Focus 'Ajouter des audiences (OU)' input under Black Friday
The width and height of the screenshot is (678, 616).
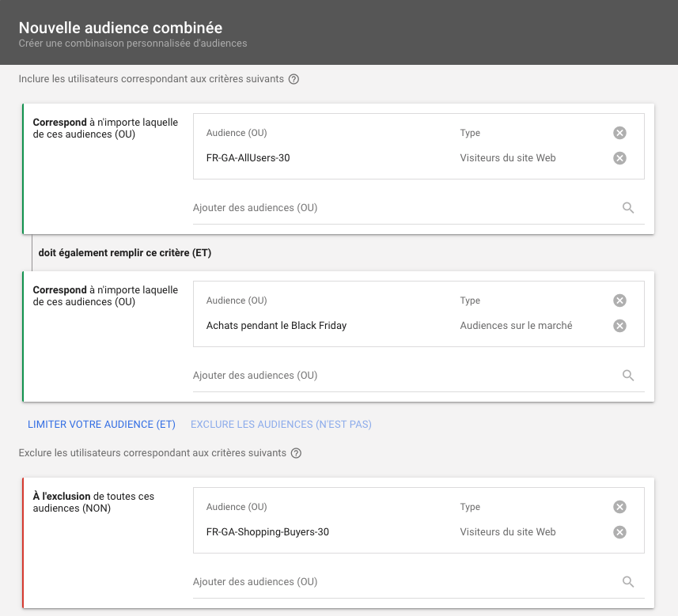[419, 376]
